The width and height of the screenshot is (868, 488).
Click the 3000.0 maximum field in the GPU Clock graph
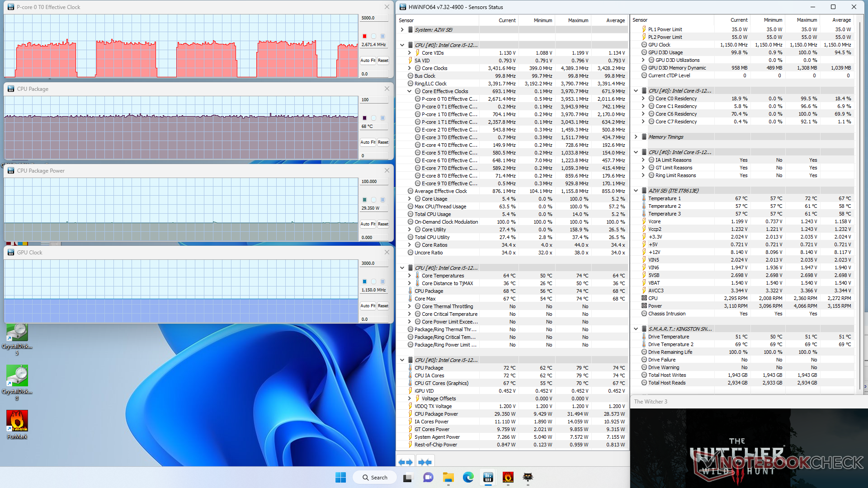tap(374, 263)
